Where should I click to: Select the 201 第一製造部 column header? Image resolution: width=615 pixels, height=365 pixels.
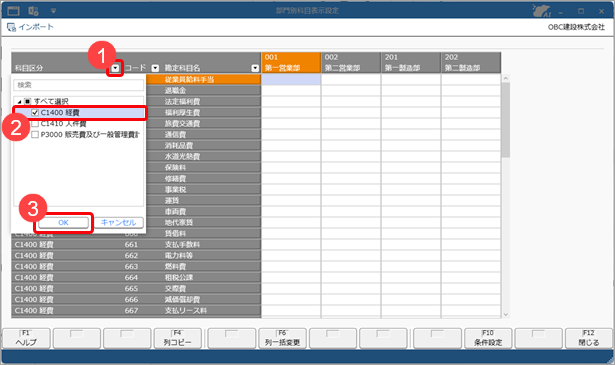pyautogui.click(x=411, y=63)
